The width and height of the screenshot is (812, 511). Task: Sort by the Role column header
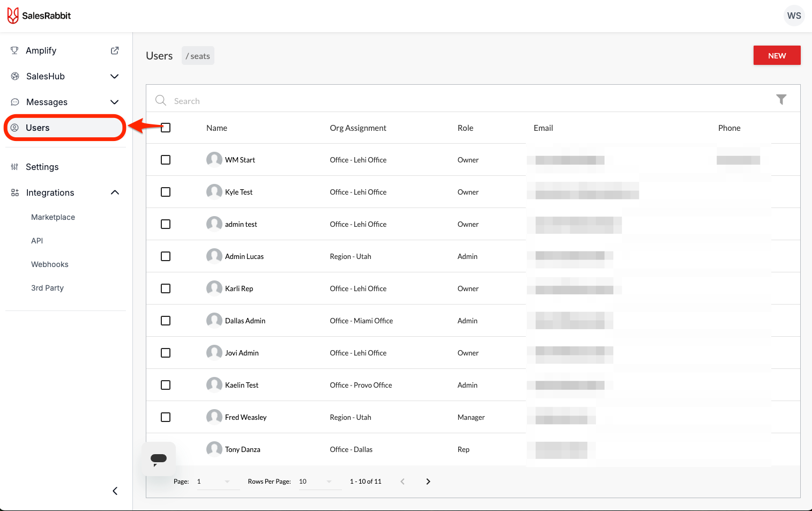(465, 128)
